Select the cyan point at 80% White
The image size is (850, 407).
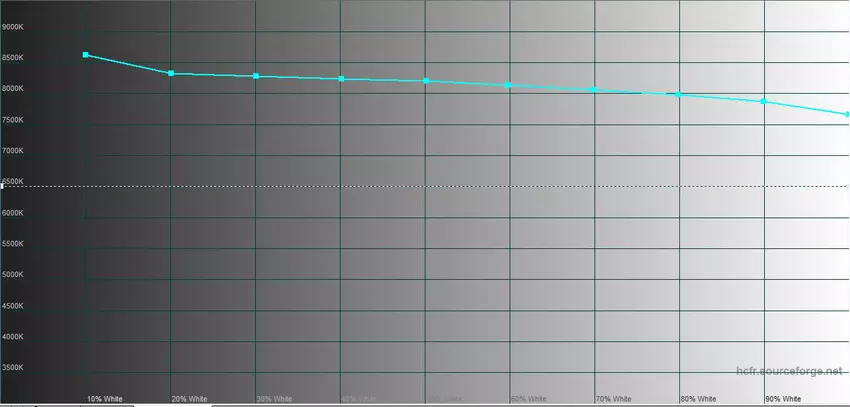pos(679,94)
